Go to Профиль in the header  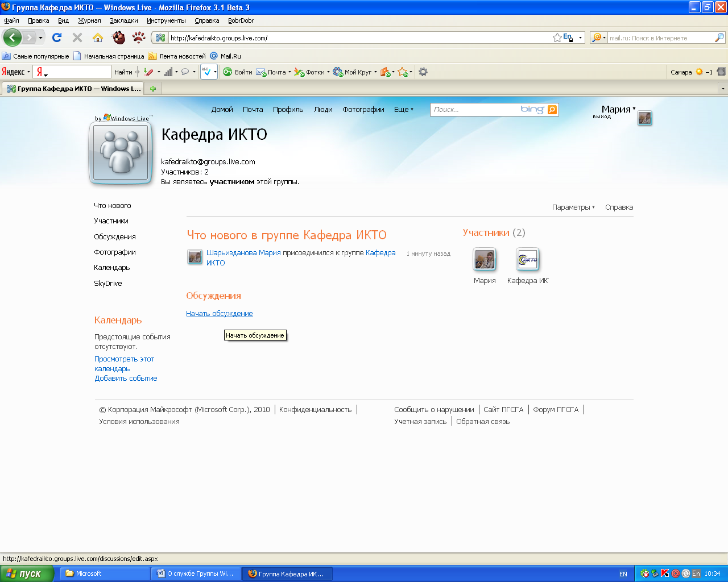(x=288, y=110)
